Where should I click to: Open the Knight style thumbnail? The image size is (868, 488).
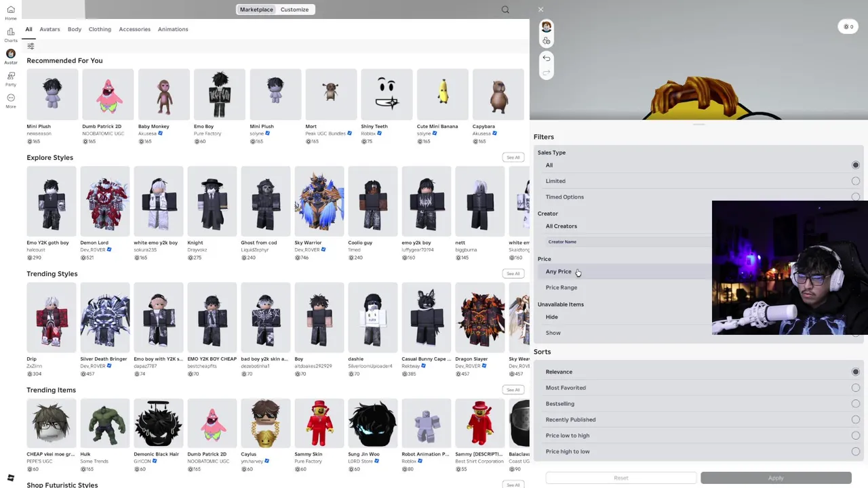(212, 202)
